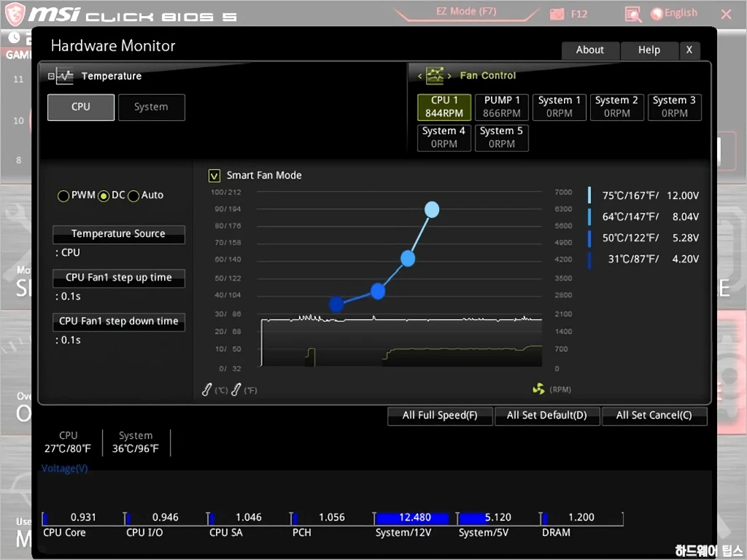Switch to CPU temperature tab
This screenshot has width=747, height=560.
pyautogui.click(x=80, y=107)
